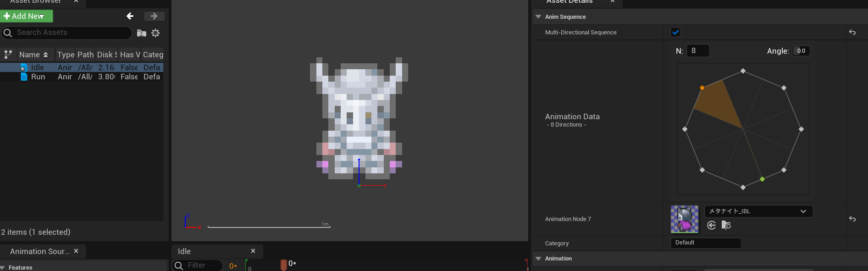Open the saved-search folder icon beside Search Assets

click(142, 33)
